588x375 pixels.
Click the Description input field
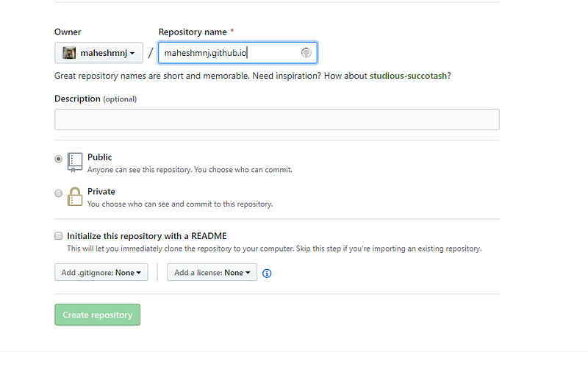(277, 120)
